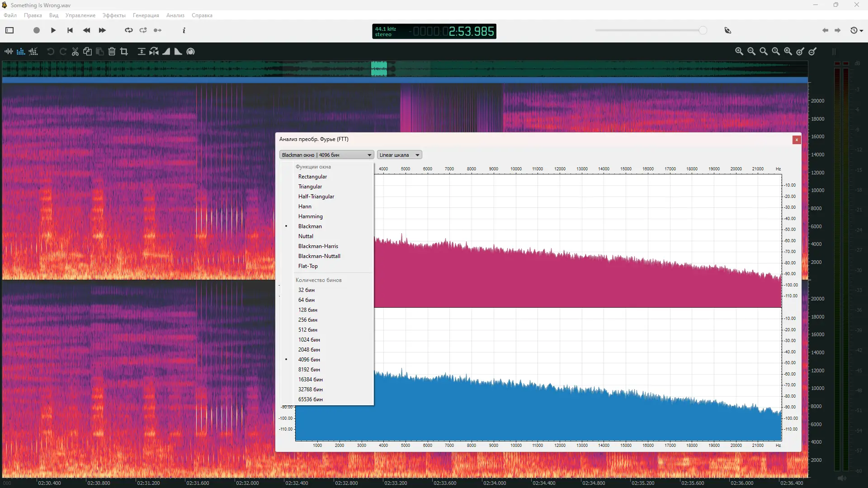Select Hann window function
868x488 pixels.
coord(305,206)
